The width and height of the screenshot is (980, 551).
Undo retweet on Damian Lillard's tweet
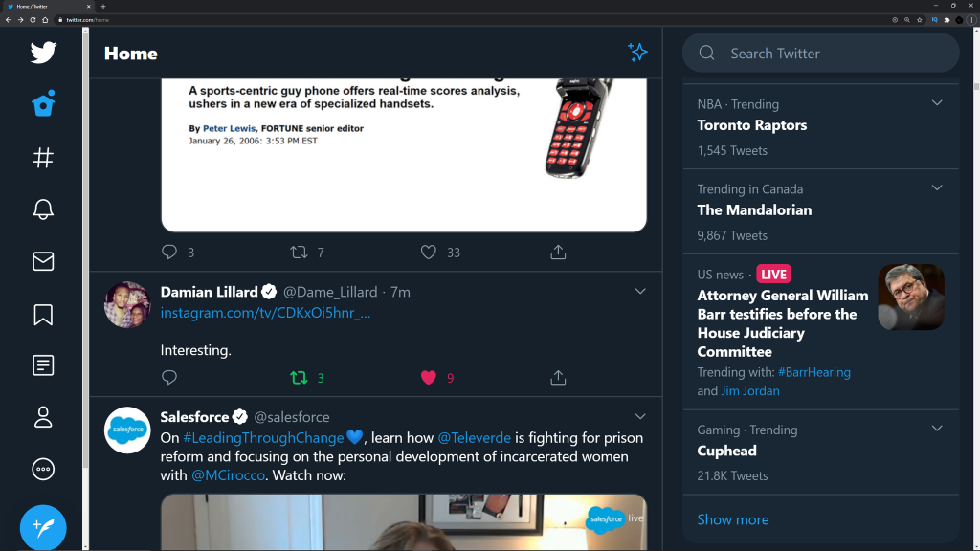[x=299, y=378]
